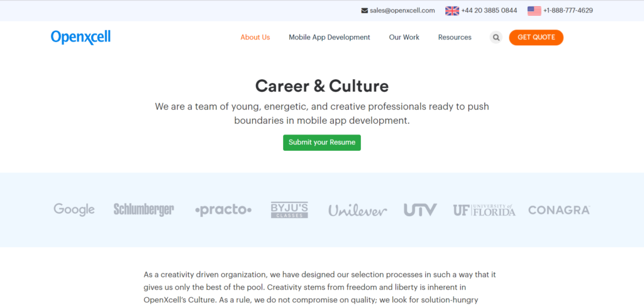
Task: Select the Conagra logo
Action: point(558,210)
